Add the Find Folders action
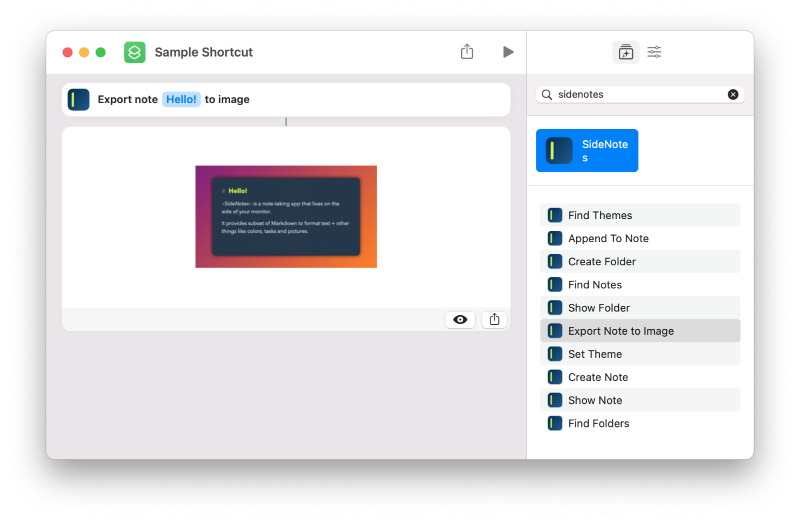This screenshot has height=520, width=800. [x=640, y=424]
